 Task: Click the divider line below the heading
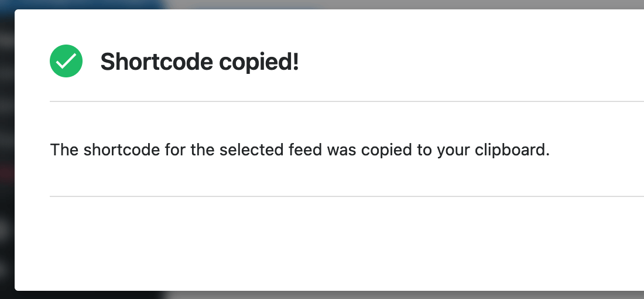click(345, 101)
